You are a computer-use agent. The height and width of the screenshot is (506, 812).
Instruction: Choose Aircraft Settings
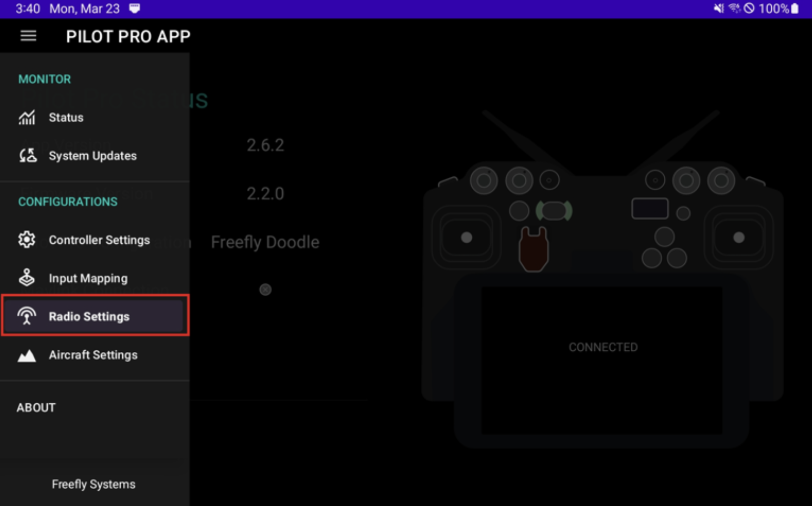(x=95, y=355)
